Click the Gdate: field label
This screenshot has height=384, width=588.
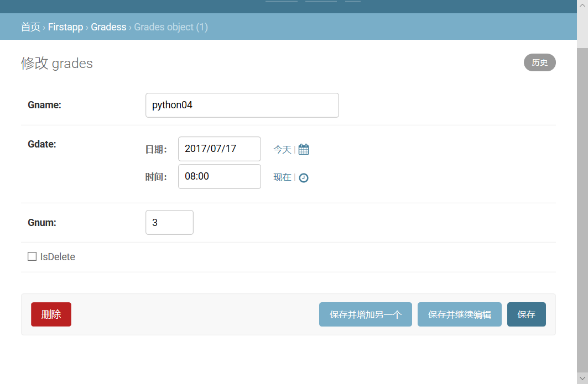tap(42, 144)
